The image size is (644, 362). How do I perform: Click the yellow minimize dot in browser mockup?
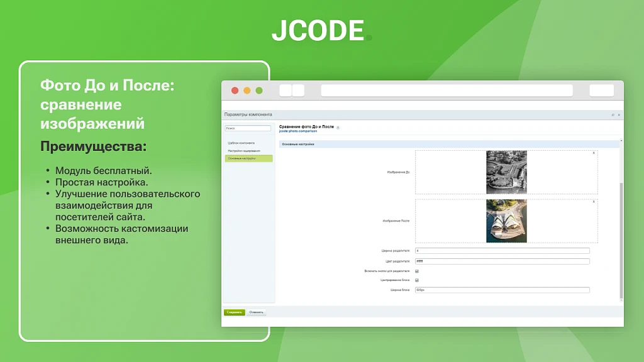(247, 90)
